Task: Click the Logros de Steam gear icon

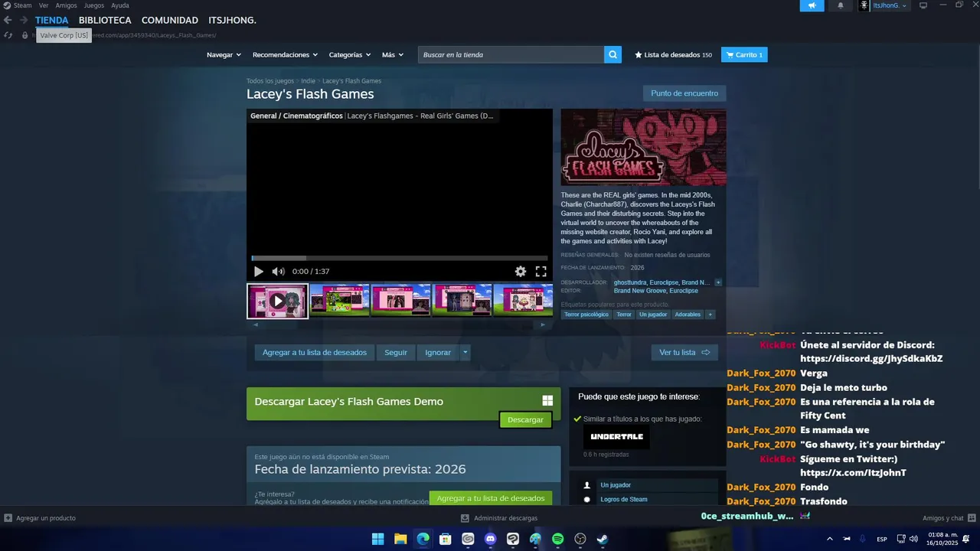Action: [587, 500]
